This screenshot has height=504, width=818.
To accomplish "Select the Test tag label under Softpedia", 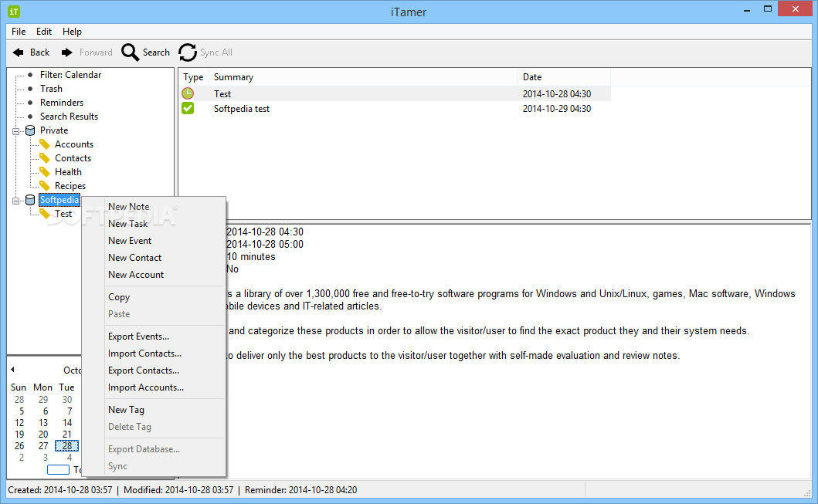I will pos(63,214).
